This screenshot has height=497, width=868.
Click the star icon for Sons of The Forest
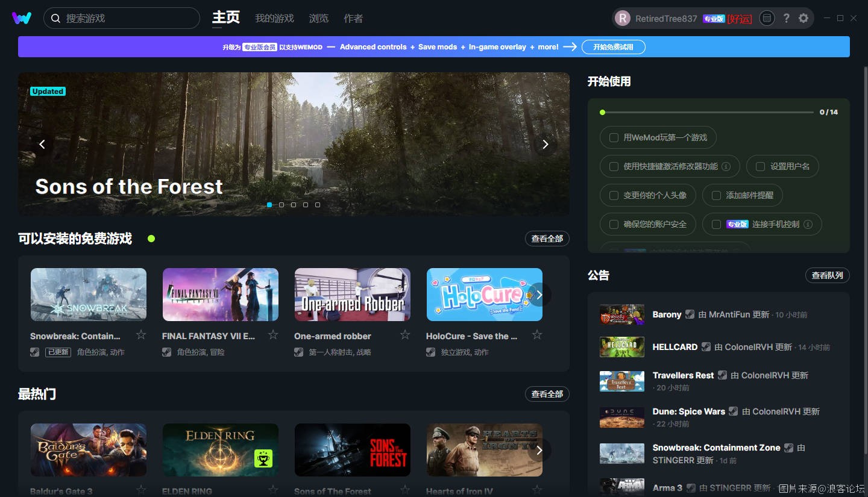[405, 489]
